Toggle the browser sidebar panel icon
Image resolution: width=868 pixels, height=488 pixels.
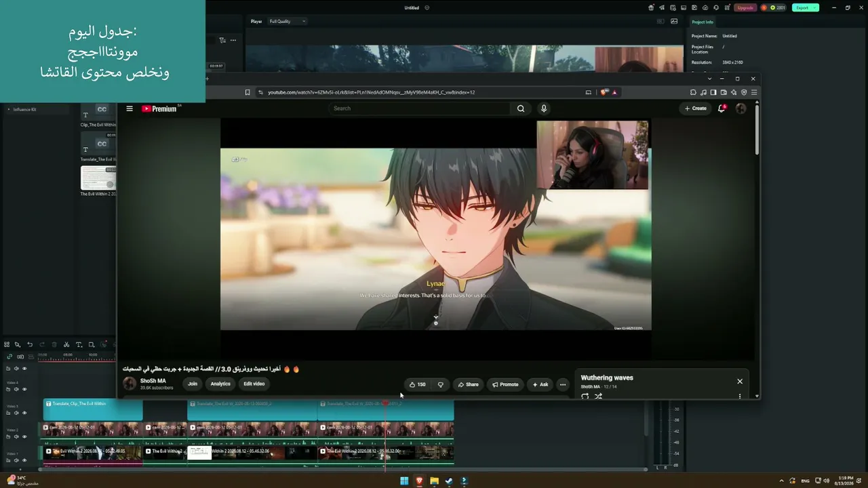713,92
